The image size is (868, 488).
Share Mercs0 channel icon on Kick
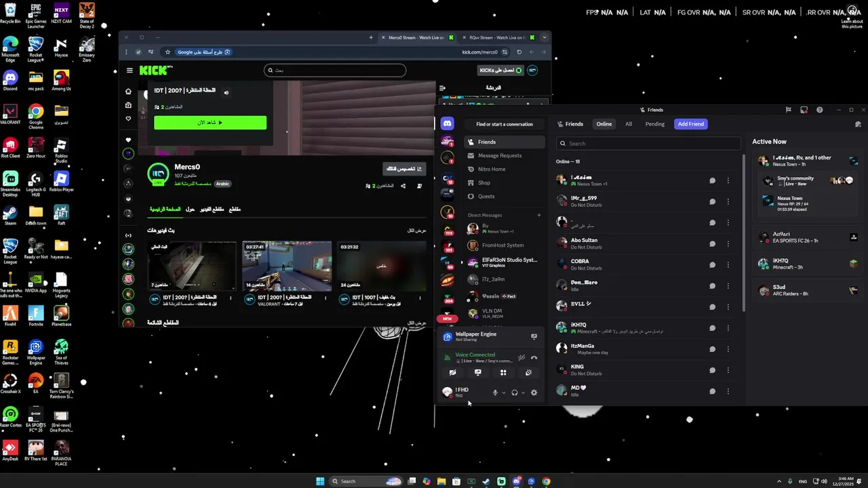click(x=403, y=186)
